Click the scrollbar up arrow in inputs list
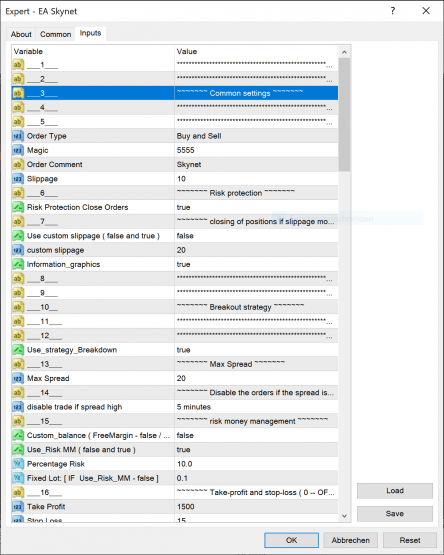The width and height of the screenshot is (444, 555). (344, 52)
